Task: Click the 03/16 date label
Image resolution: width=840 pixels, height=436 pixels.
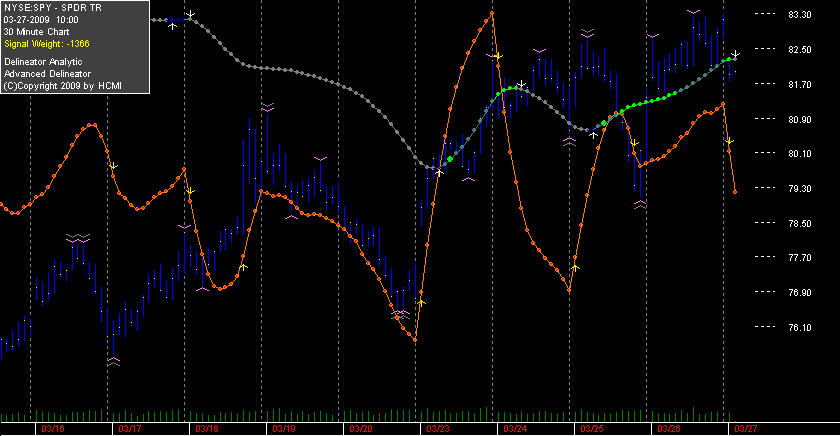Action: point(52,429)
